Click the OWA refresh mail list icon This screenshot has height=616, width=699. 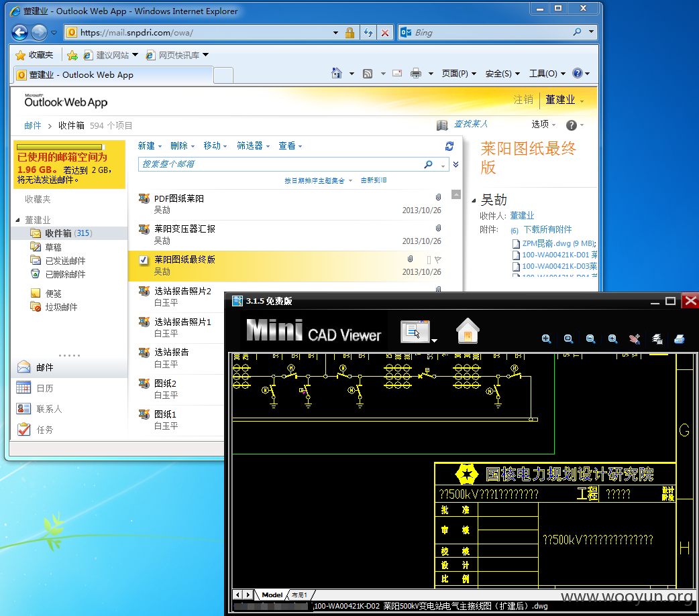click(x=449, y=146)
